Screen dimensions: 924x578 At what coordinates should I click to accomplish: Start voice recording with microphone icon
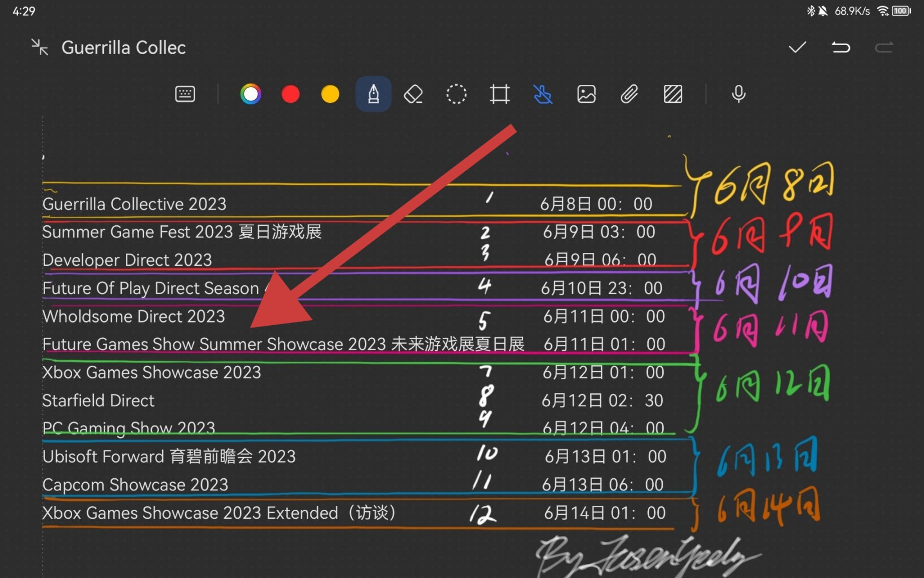click(x=738, y=94)
